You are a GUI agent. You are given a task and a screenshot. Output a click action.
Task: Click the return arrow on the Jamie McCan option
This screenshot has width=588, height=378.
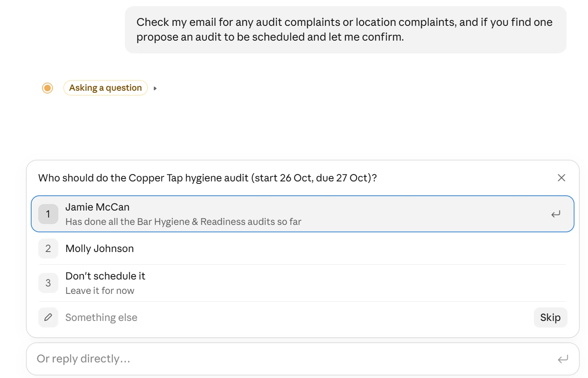[556, 214]
